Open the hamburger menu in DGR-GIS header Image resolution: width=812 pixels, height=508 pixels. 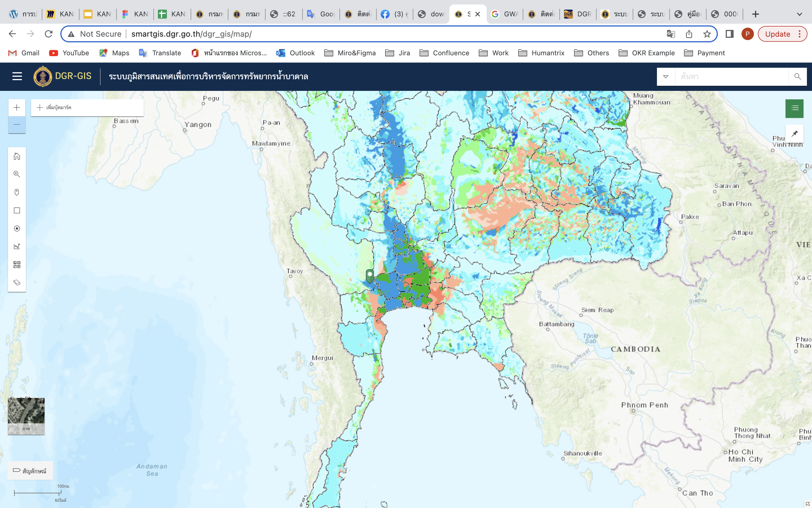(17, 76)
